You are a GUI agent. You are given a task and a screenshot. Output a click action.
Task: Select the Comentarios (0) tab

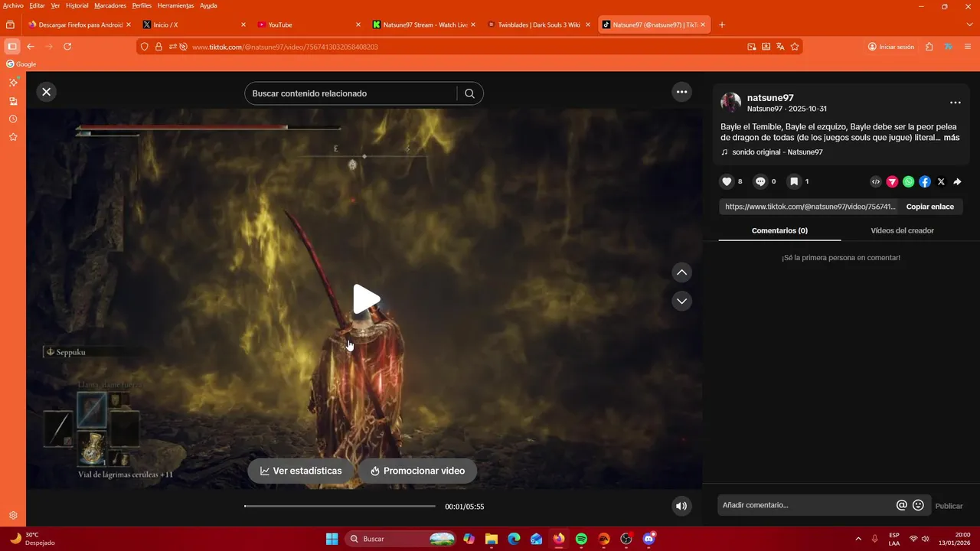[779, 230]
